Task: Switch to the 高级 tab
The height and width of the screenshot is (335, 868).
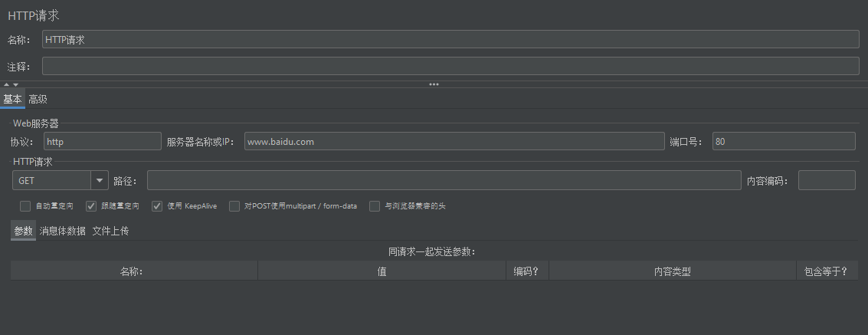Action: point(38,99)
